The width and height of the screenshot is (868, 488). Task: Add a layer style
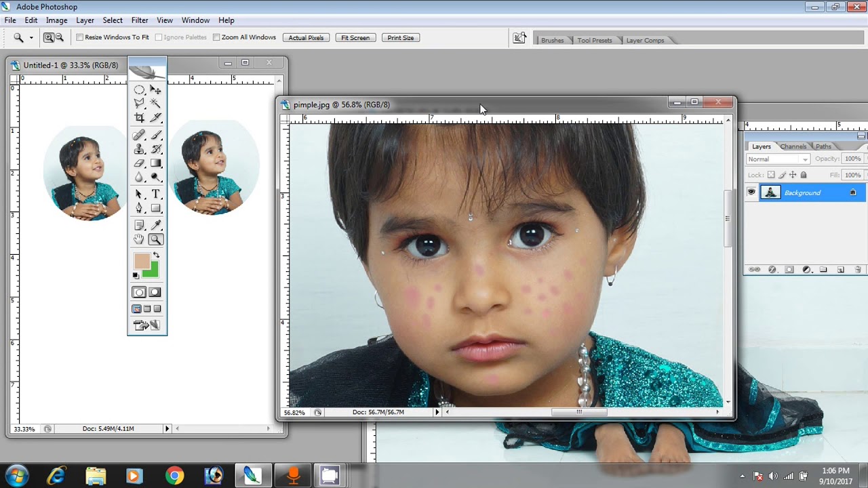coord(772,270)
